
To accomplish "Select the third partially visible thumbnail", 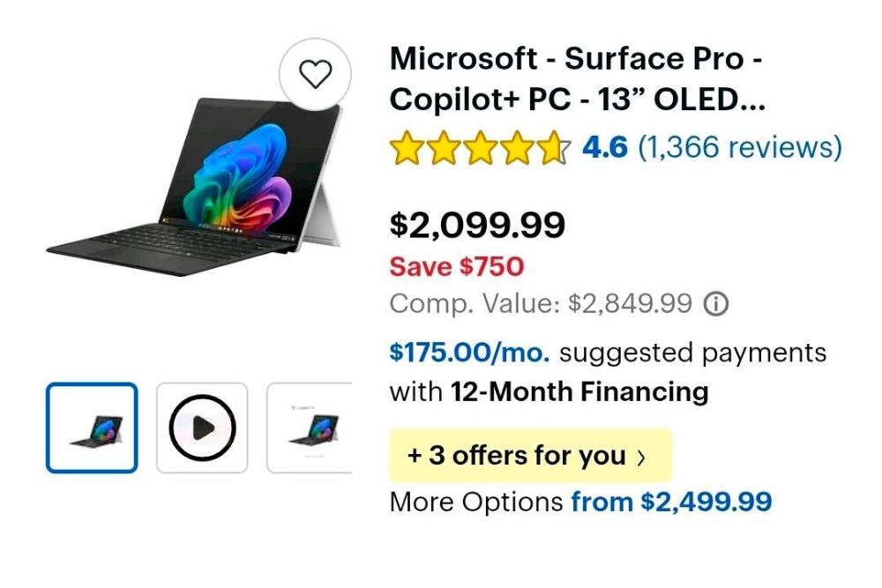I will pyautogui.click(x=310, y=428).
